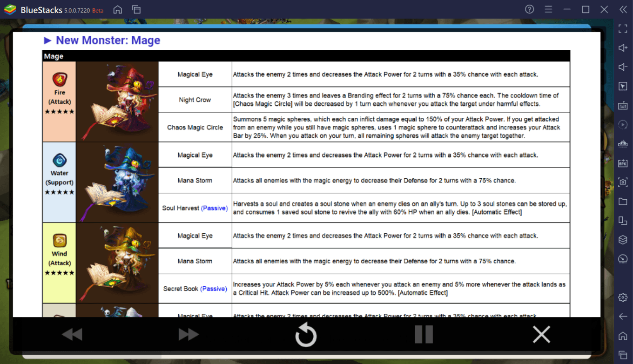
Task: Maximize the BlueStacks window
Action: pos(586,9)
